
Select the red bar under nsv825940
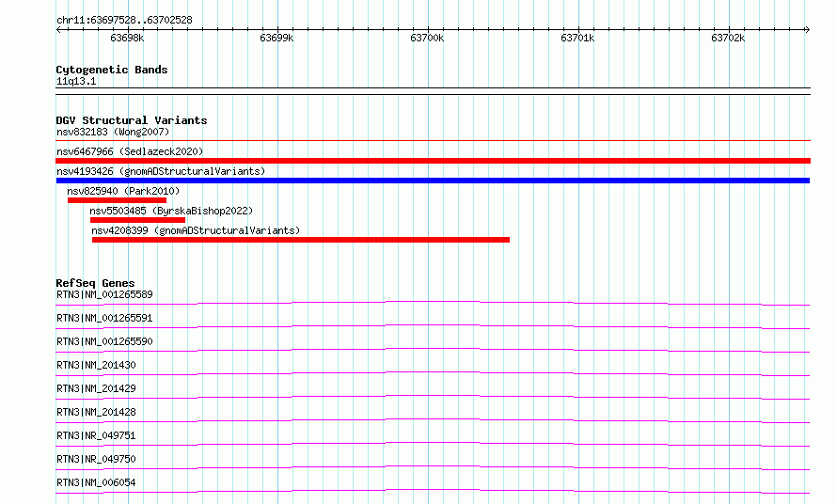click(117, 200)
